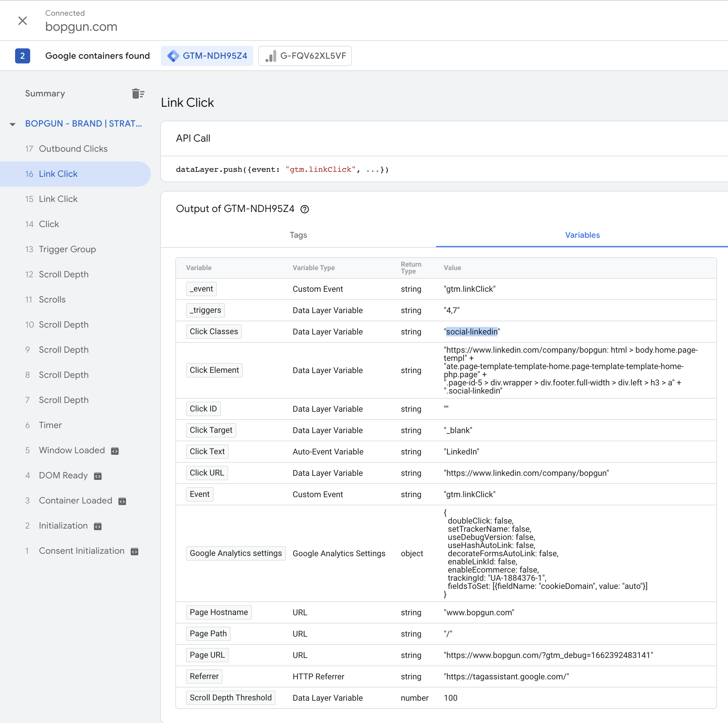Open the Click Text variable chip

click(x=207, y=452)
